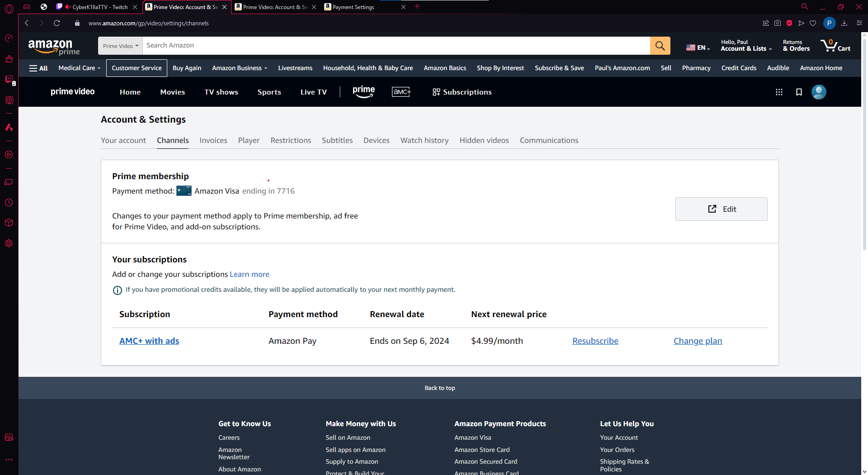
Task: Switch to the CyberK1llaTTV Twitch tab
Action: pos(96,7)
